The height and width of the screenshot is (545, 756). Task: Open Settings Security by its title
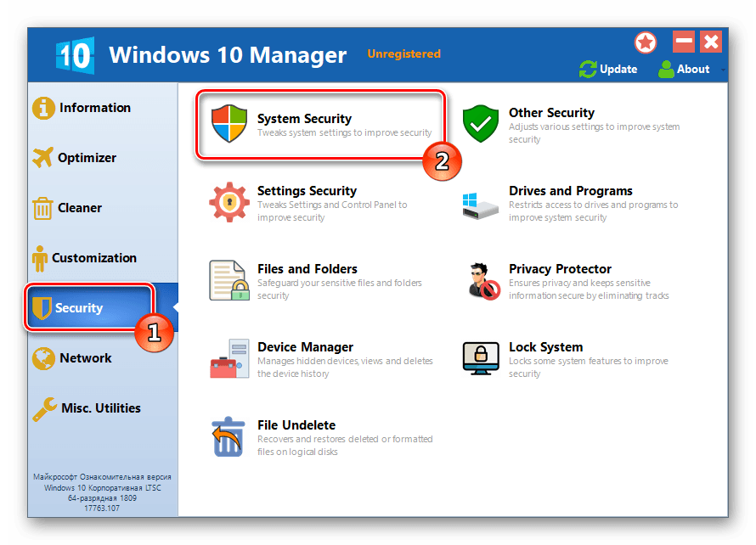point(307,191)
